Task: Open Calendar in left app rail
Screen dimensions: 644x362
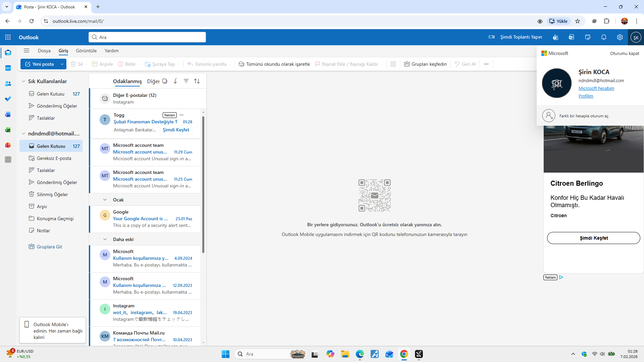Action: [8, 68]
